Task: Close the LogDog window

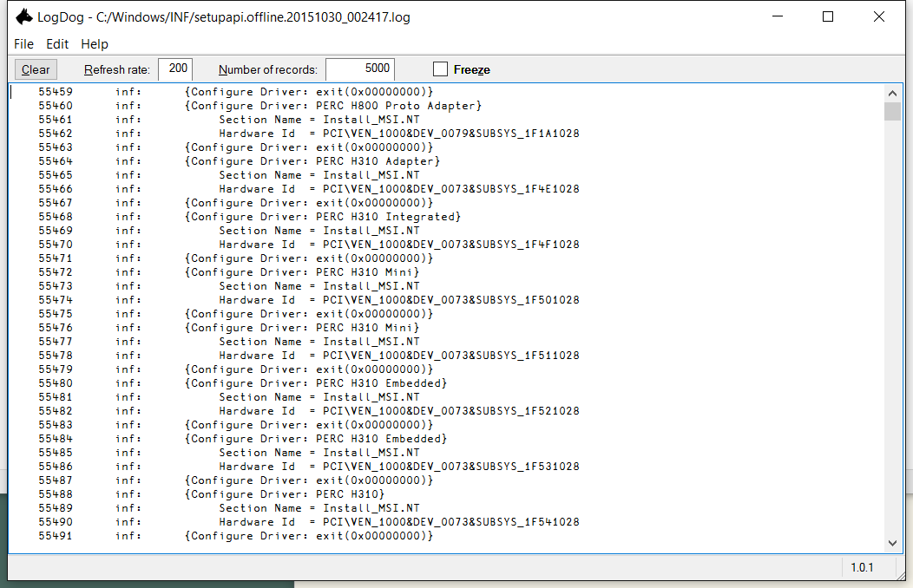Action: coord(878,16)
